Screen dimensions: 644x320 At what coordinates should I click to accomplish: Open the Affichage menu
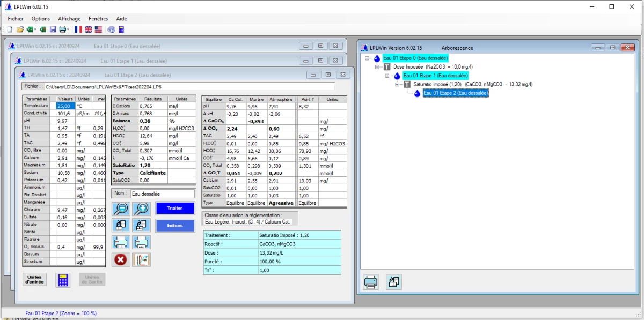69,19
